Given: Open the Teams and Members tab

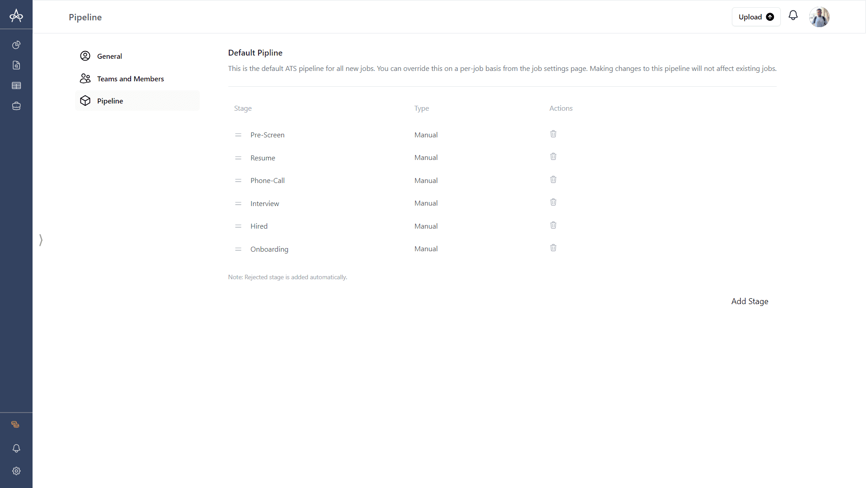Looking at the screenshot, I should [x=130, y=79].
